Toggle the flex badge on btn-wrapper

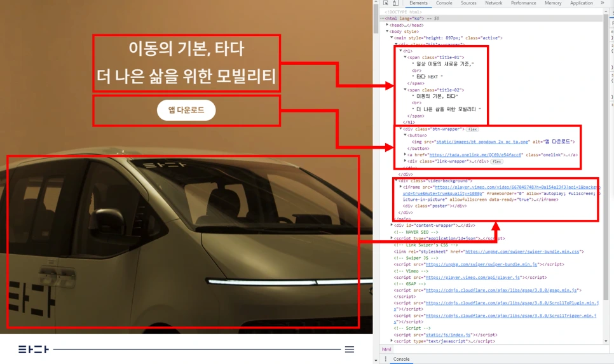[473, 129]
